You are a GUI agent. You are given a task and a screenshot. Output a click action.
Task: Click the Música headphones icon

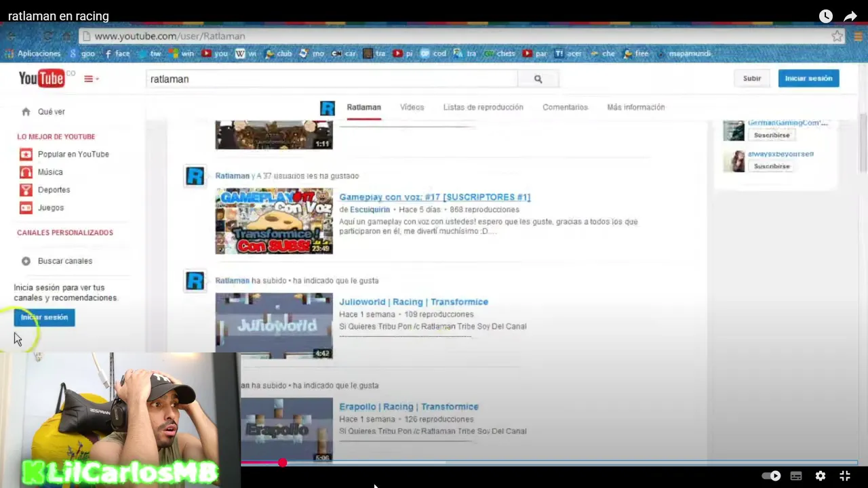[x=26, y=172]
